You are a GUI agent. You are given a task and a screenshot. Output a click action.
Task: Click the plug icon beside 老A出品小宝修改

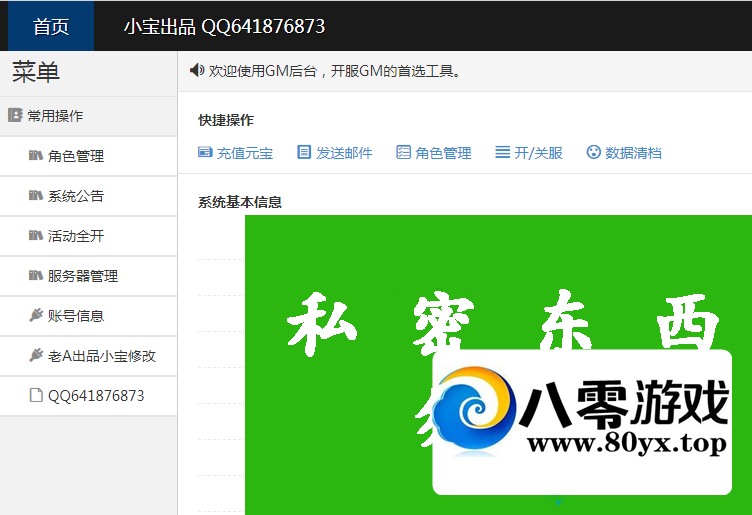tap(36, 355)
